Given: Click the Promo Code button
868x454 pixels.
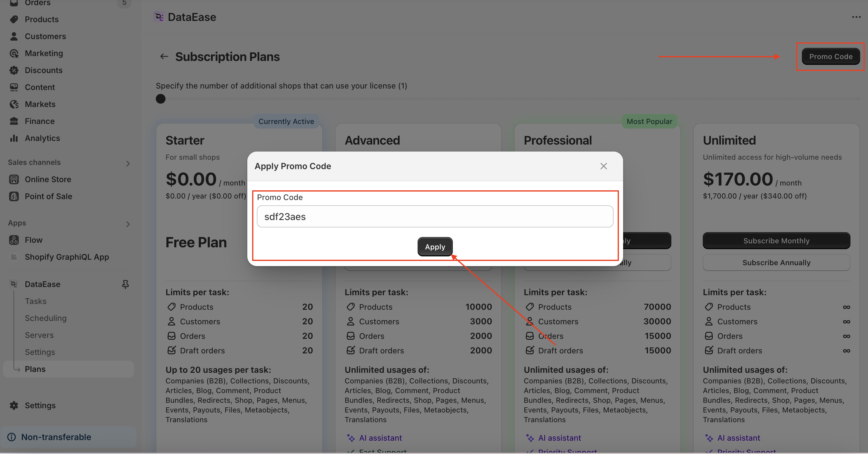Looking at the screenshot, I should [831, 56].
